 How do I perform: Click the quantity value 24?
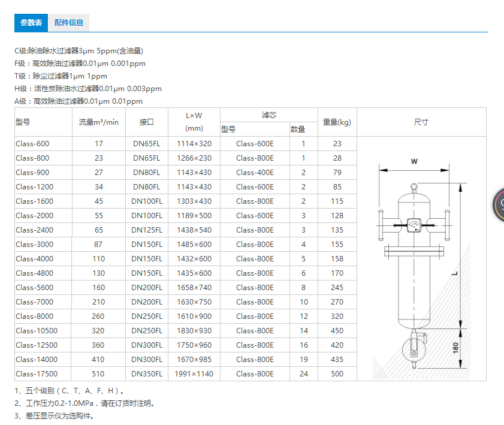click(x=304, y=374)
